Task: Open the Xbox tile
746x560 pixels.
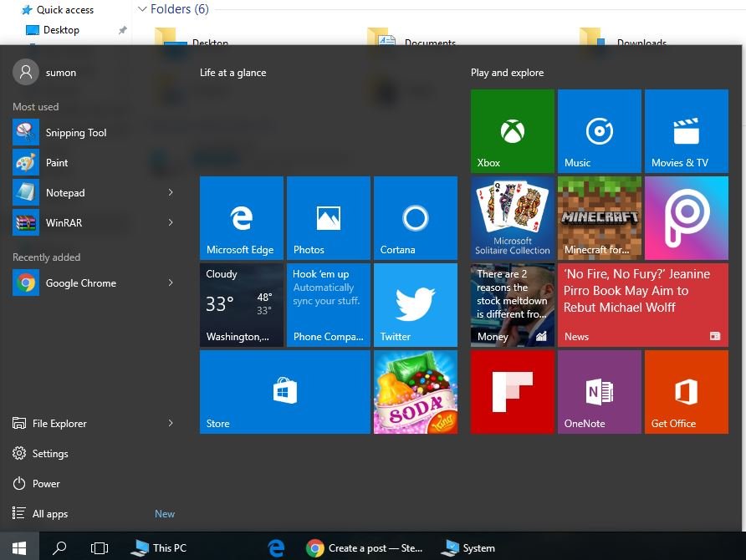Action: click(x=513, y=130)
